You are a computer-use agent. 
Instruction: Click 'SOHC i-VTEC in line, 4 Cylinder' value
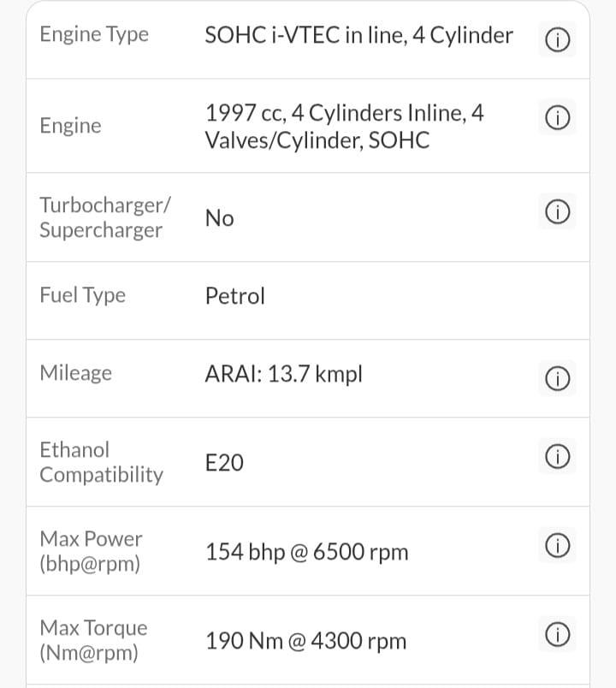pyautogui.click(x=359, y=35)
